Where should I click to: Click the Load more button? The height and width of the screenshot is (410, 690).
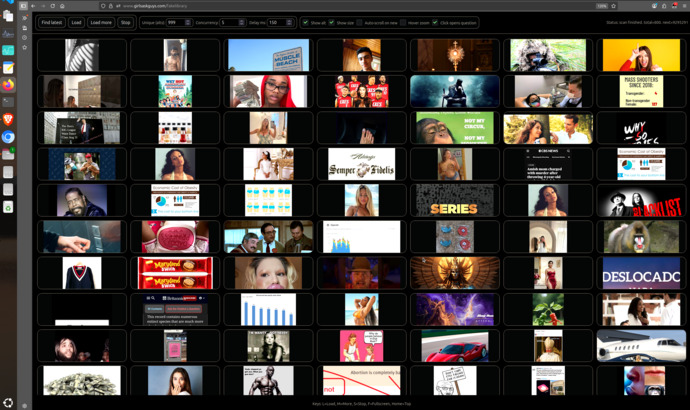101,22
